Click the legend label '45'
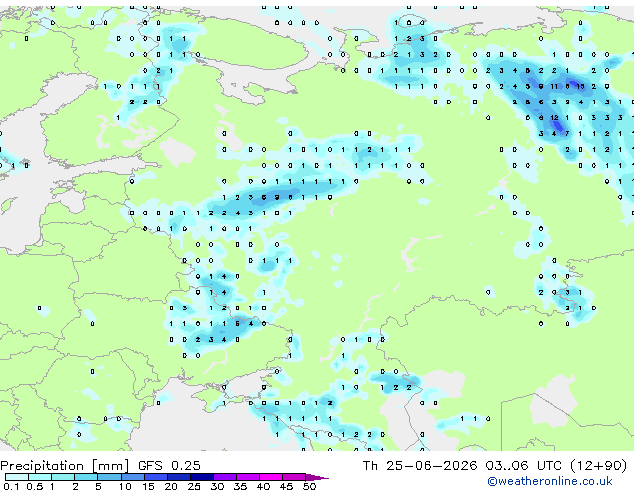The height and width of the screenshot is (490, 634). click(287, 486)
